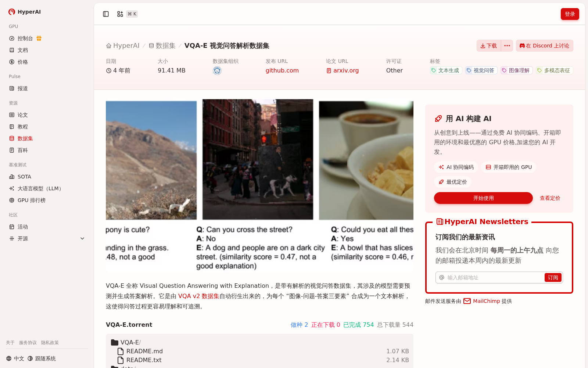Click the 总下载量 544 text

(x=395, y=325)
